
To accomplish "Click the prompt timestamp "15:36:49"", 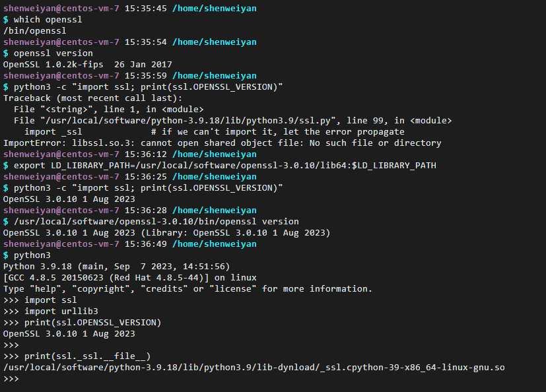I will (146, 244).
